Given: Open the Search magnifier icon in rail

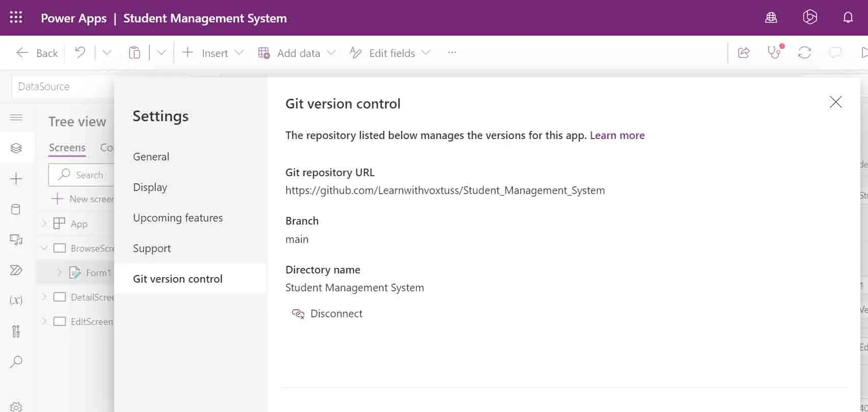Looking at the screenshot, I should [x=16, y=362].
